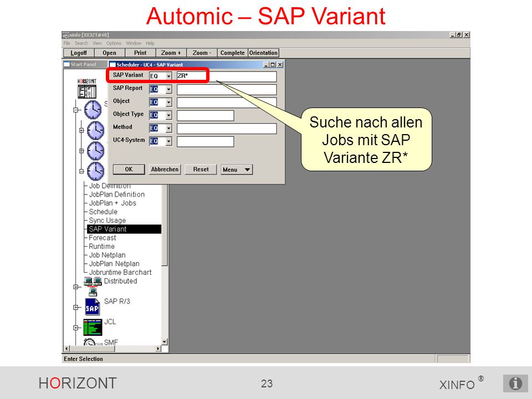
Task: Select JobPlan + Jobs in the tree
Action: pyautogui.click(x=112, y=203)
